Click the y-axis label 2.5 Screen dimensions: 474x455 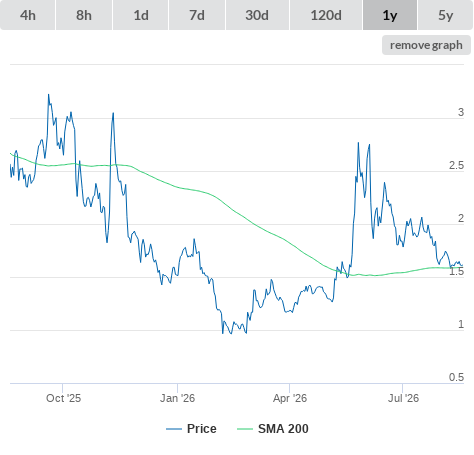(x=456, y=165)
